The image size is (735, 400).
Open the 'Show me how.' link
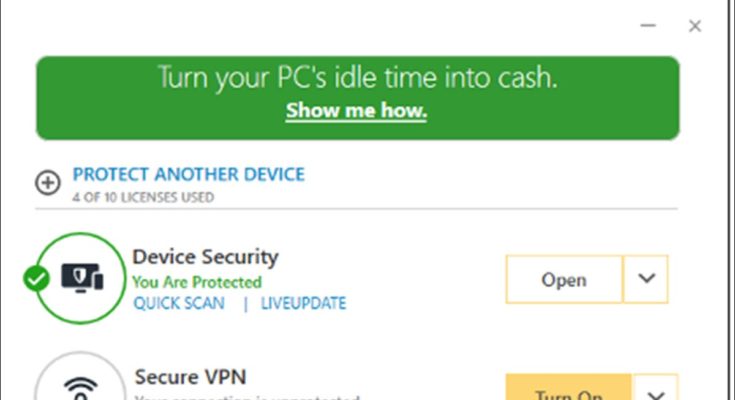tap(356, 111)
